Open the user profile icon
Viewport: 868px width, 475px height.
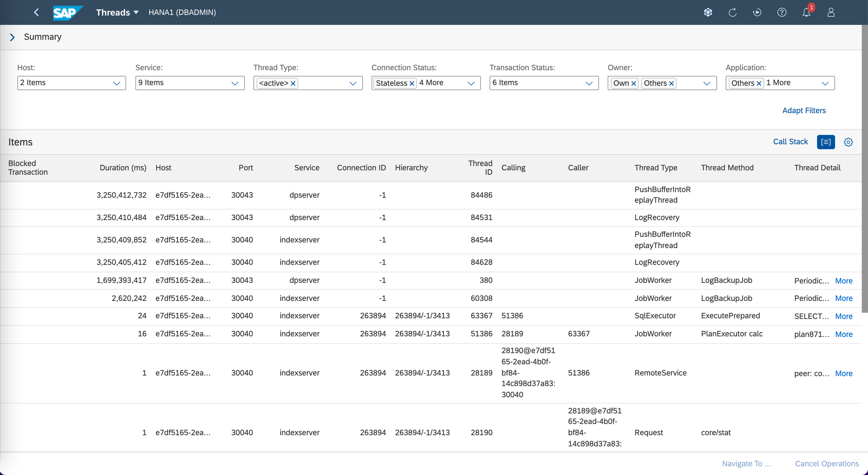point(831,12)
